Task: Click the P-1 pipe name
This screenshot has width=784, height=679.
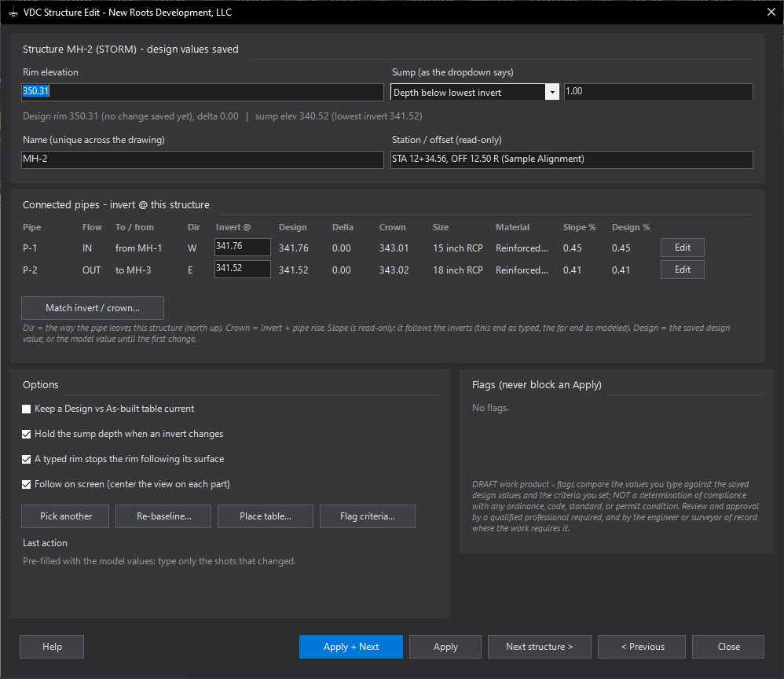Action: (x=30, y=248)
